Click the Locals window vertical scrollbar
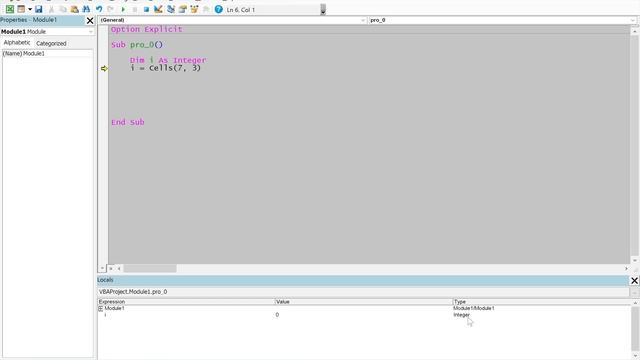 (635, 329)
